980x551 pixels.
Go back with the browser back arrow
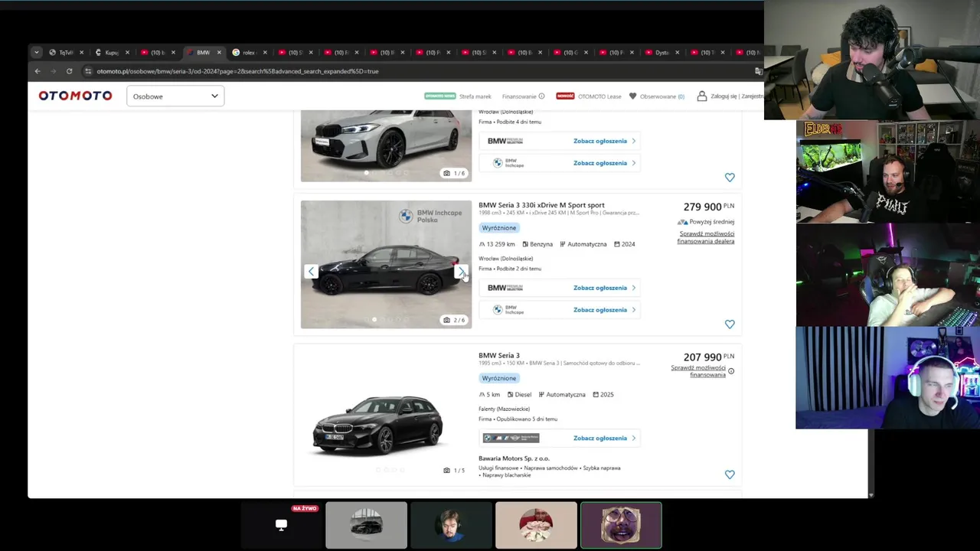click(38, 71)
